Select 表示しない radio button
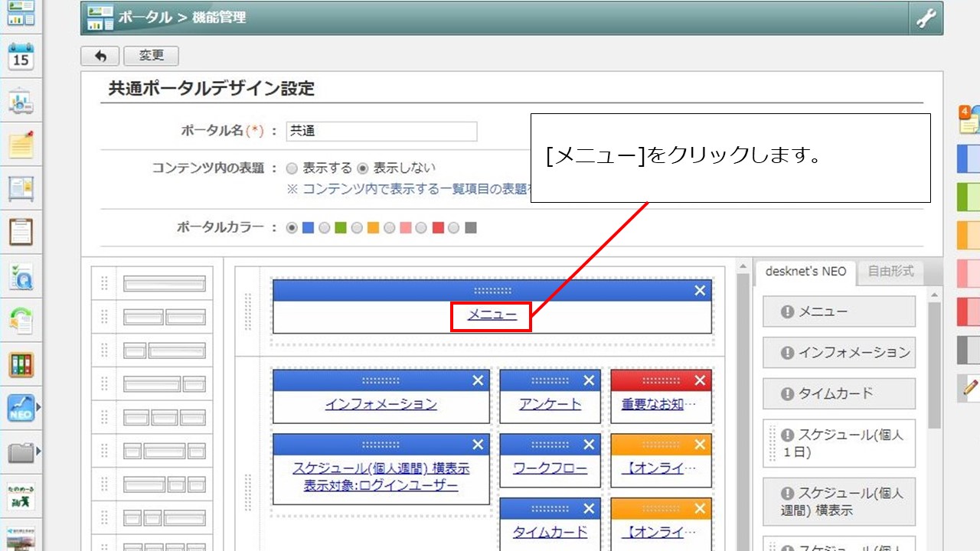The image size is (980, 551). pos(363,168)
